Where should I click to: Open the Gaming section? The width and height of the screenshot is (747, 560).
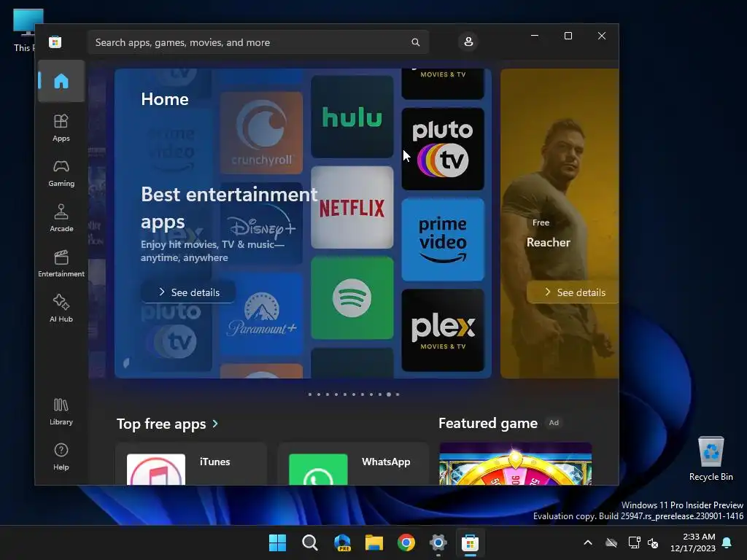tap(61, 174)
